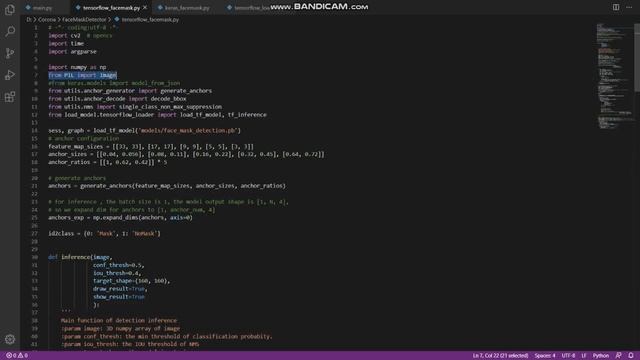The image size is (640, 360).
Task: Open the Search view in activity bar
Action: [10, 31]
